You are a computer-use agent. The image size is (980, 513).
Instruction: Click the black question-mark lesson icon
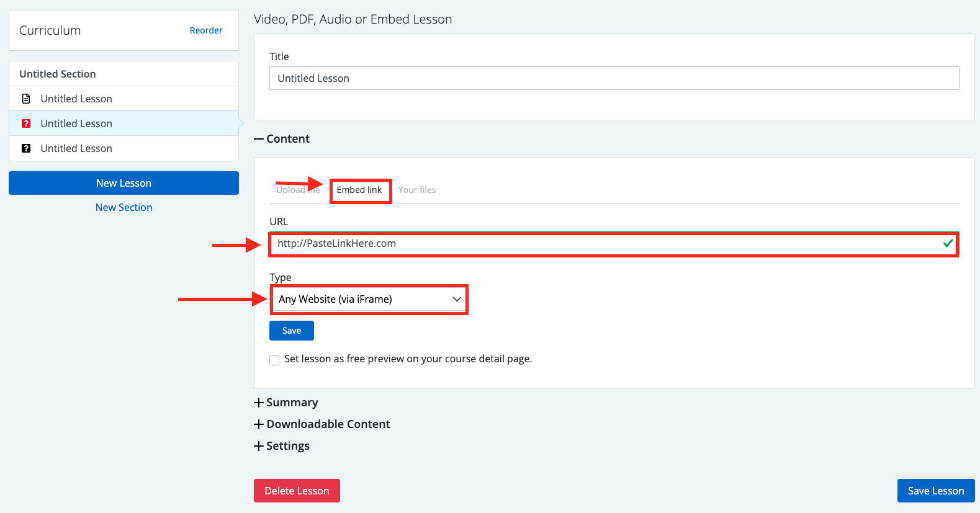[26, 148]
